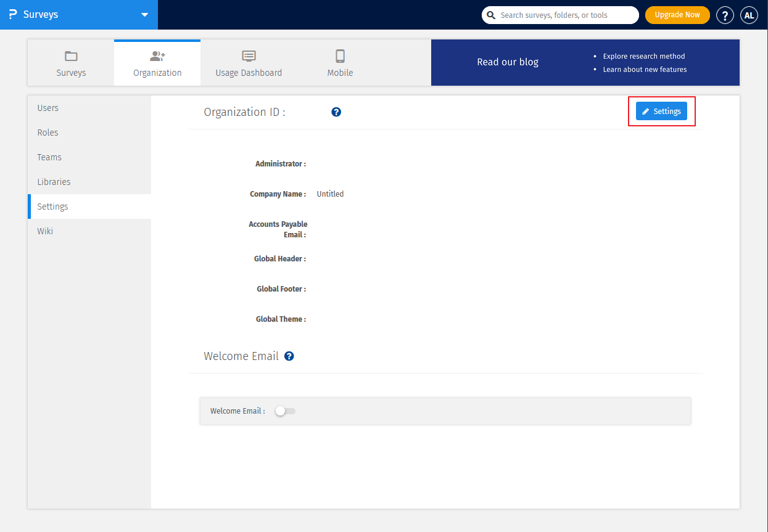Open Wiki in the sidebar
768x532 pixels.
coord(89,231)
